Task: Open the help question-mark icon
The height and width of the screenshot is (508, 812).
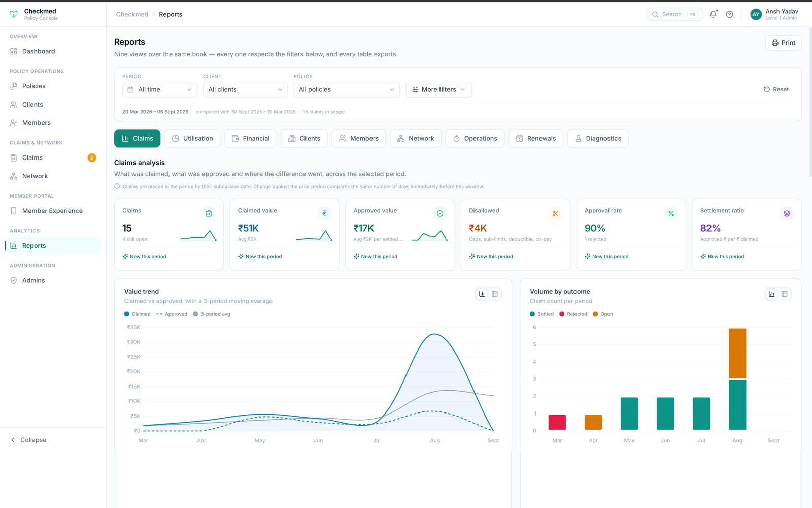Action: tap(729, 14)
